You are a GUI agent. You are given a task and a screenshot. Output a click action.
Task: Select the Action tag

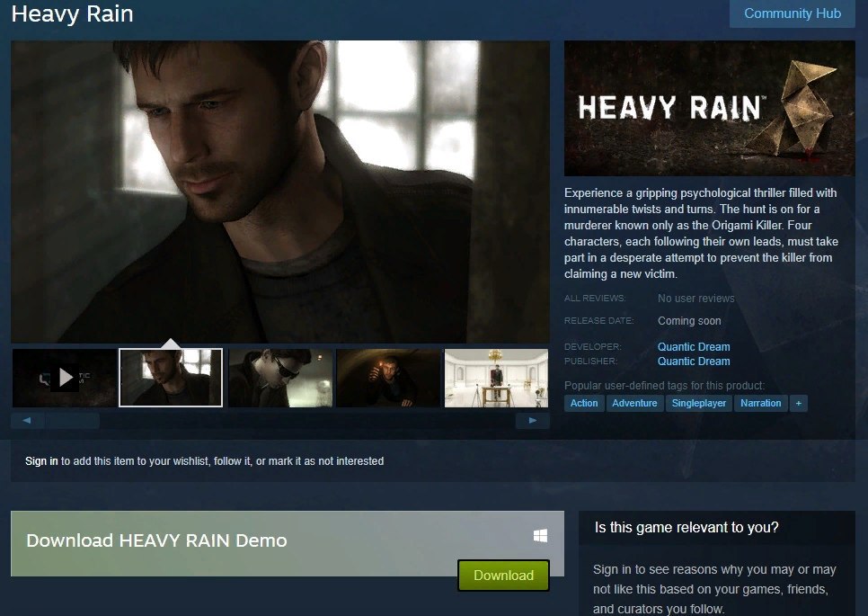[x=584, y=403]
